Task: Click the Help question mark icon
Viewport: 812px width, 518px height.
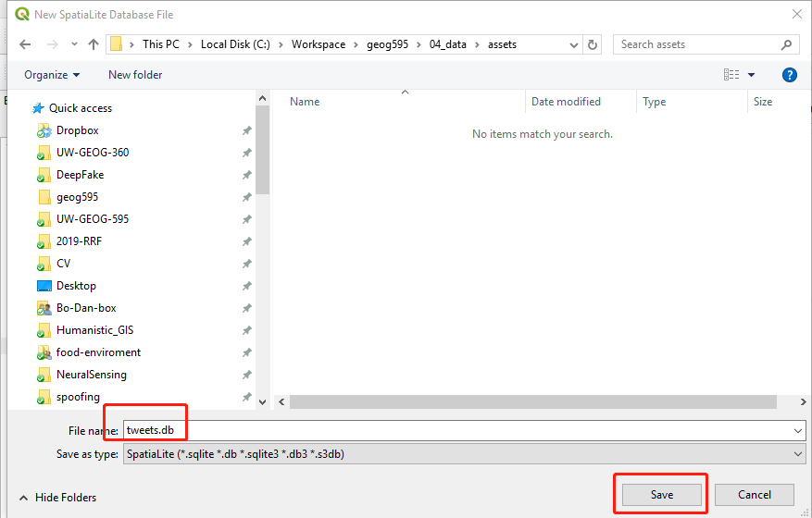Action: point(790,75)
